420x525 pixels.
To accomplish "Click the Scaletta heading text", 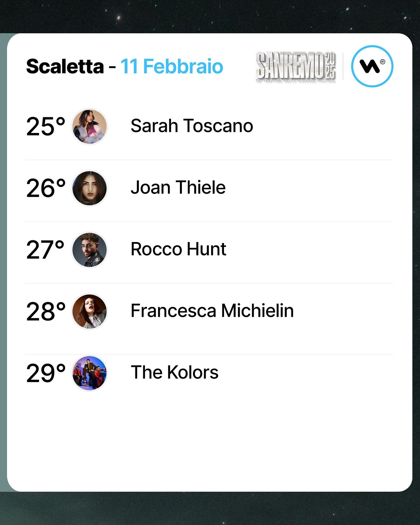I will 65,66.
